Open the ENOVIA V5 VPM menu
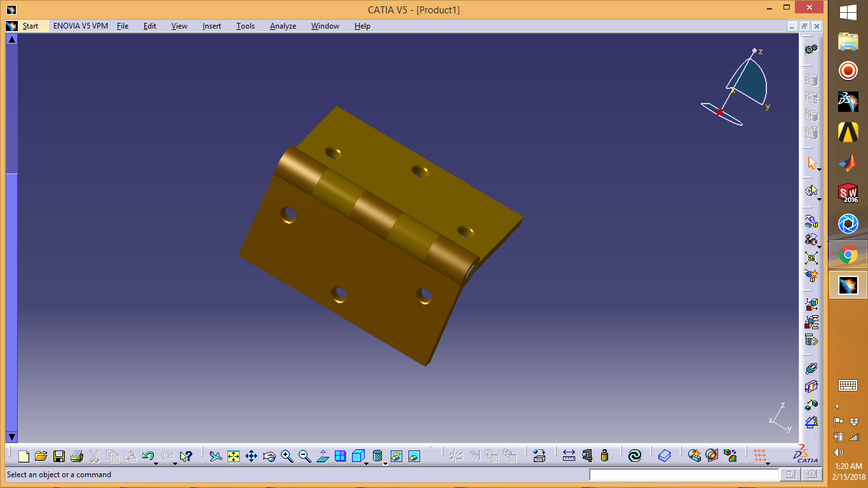Image resolution: width=868 pixels, height=488 pixels. [x=81, y=26]
